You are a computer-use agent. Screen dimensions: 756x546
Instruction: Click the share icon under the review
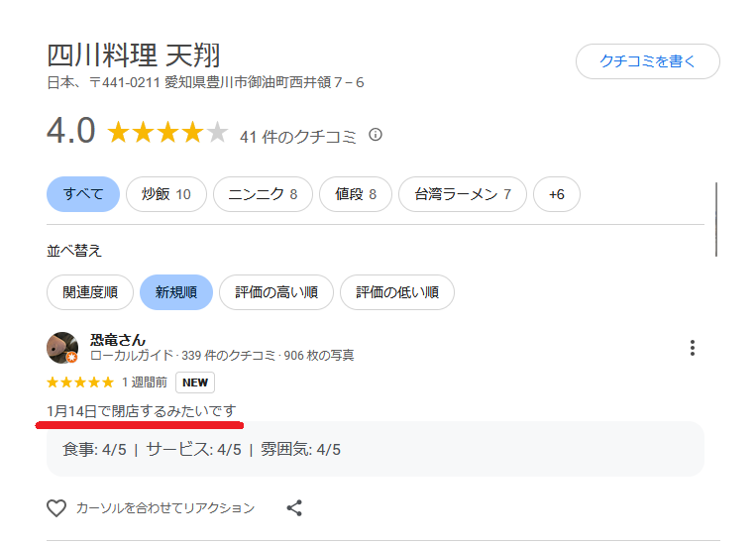pyautogui.click(x=294, y=508)
